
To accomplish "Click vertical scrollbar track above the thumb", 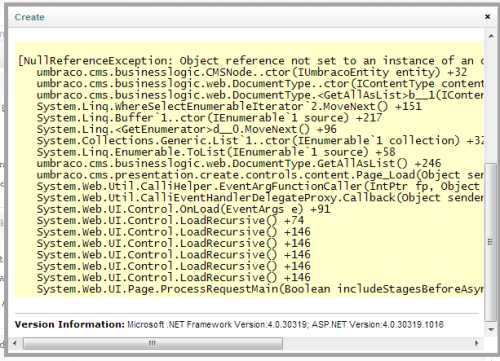I will point(491,102).
